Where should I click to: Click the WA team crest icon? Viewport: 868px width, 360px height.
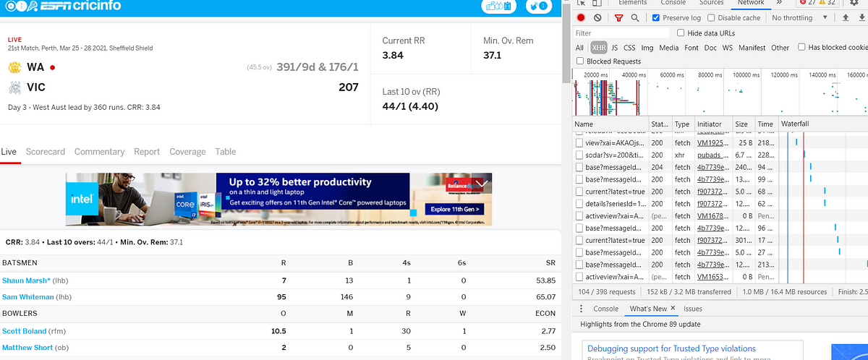click(x=14, y=67)
